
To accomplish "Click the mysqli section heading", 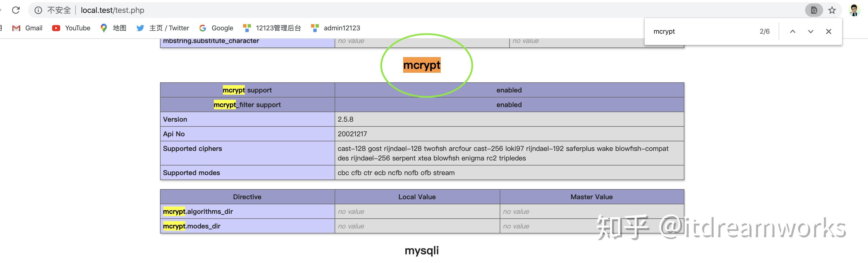I will tap(422, 251).
